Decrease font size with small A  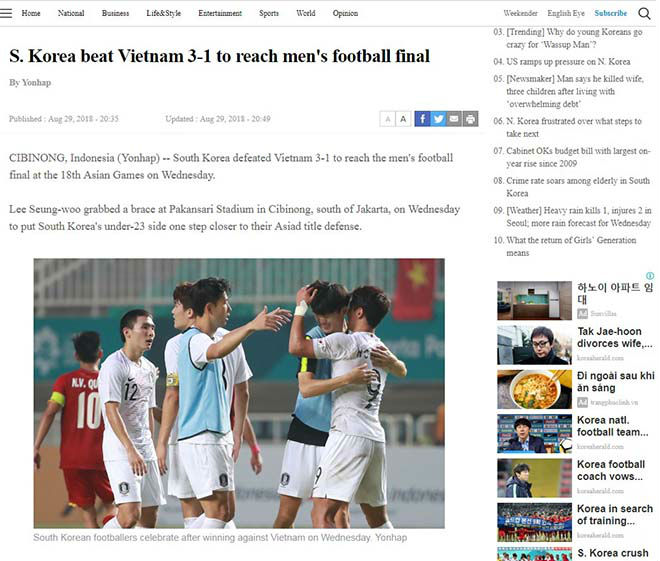point(387,119)
